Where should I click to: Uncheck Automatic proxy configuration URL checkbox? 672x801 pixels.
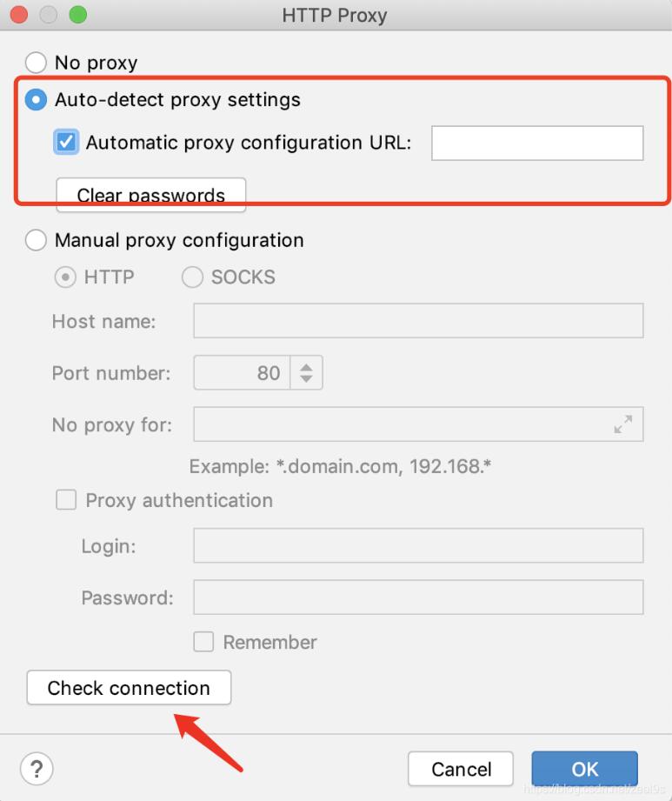(x=66, y=143)
